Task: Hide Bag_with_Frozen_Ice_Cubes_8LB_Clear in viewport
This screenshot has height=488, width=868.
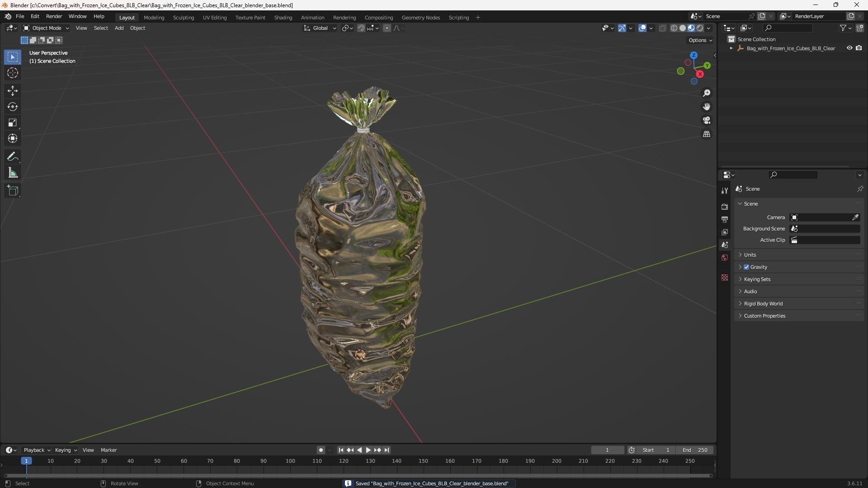Action: point(849,48)
